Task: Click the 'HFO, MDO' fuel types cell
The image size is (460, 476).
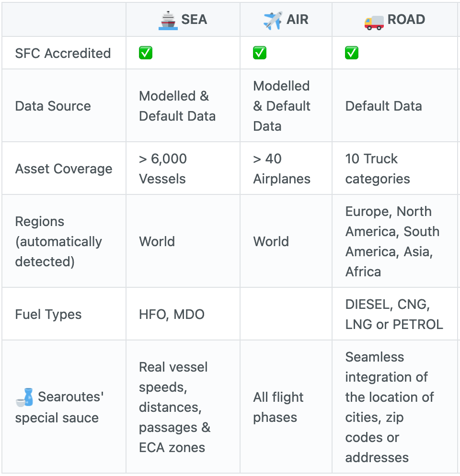Action: coord(183,314)
